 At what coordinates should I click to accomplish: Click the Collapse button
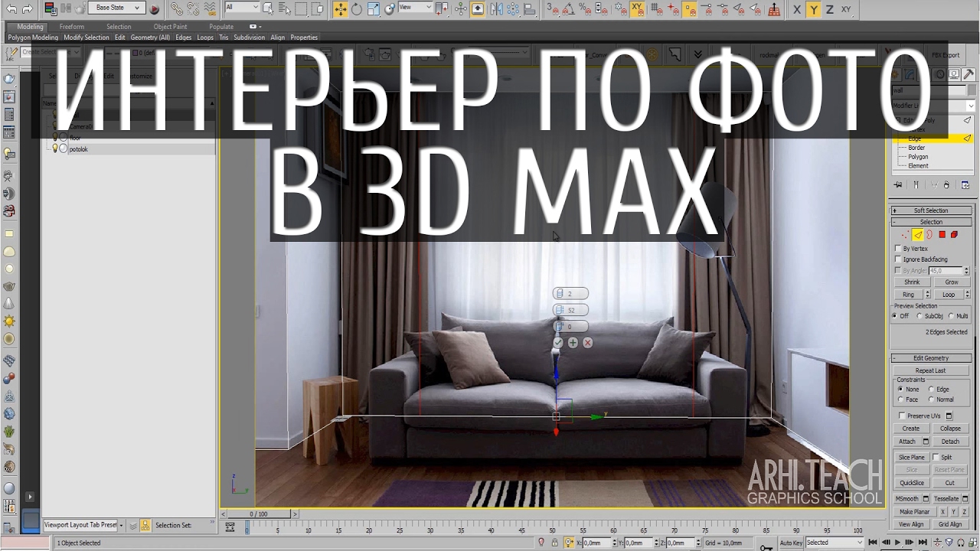[x=950, y=429]
